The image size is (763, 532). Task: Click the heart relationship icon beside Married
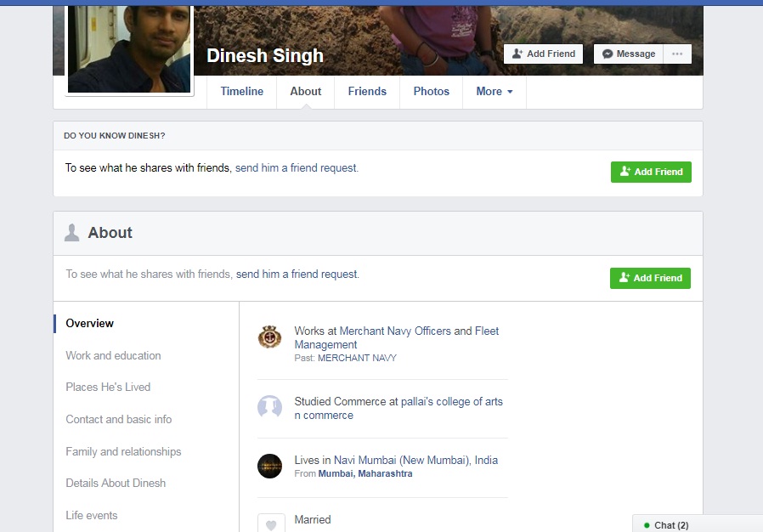coord(271,524)
